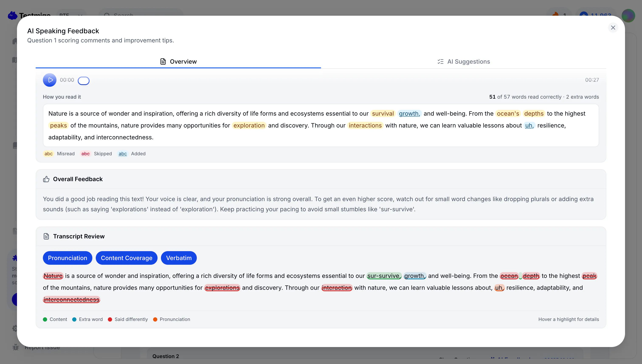Click 'sur-survive,' highlight in transcript
This screenshot has width=642, height=364.
click(x=384, y=276)
